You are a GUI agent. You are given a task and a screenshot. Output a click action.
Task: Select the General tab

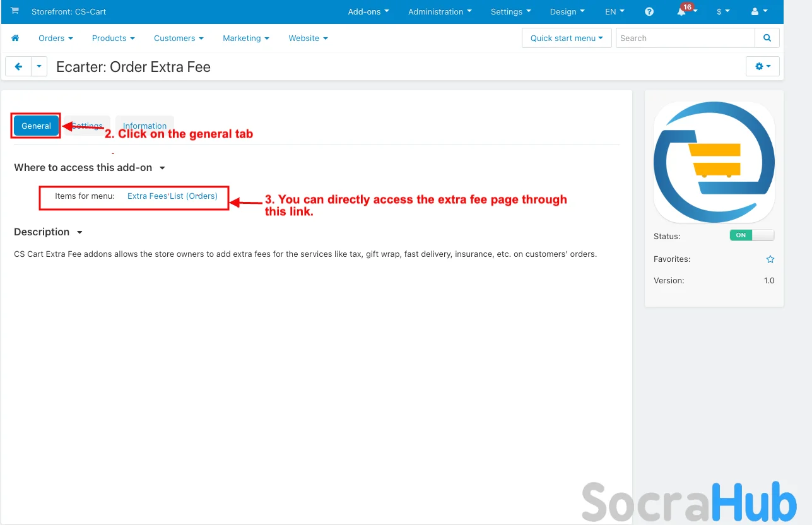pyautogui.click(x=36, y=126)
